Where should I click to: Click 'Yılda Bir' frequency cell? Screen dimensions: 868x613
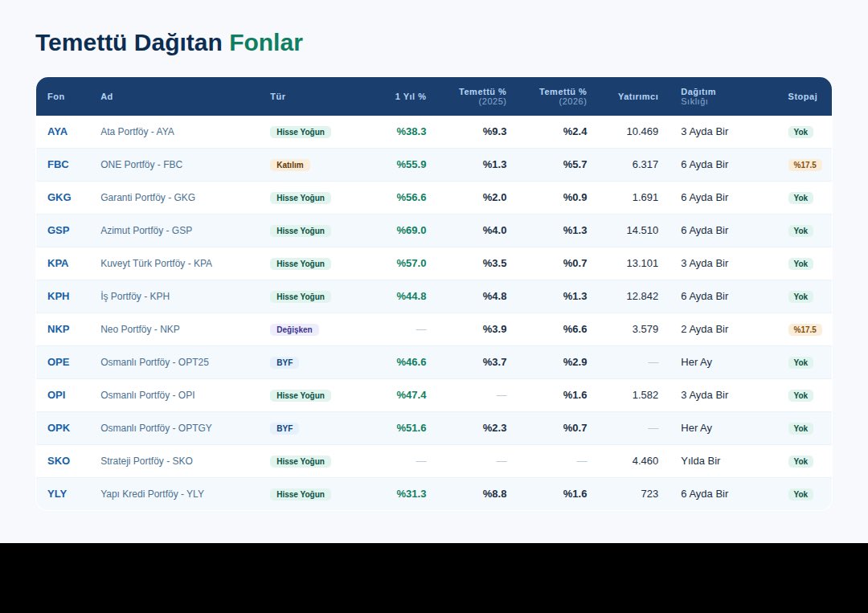click(700, 461)
